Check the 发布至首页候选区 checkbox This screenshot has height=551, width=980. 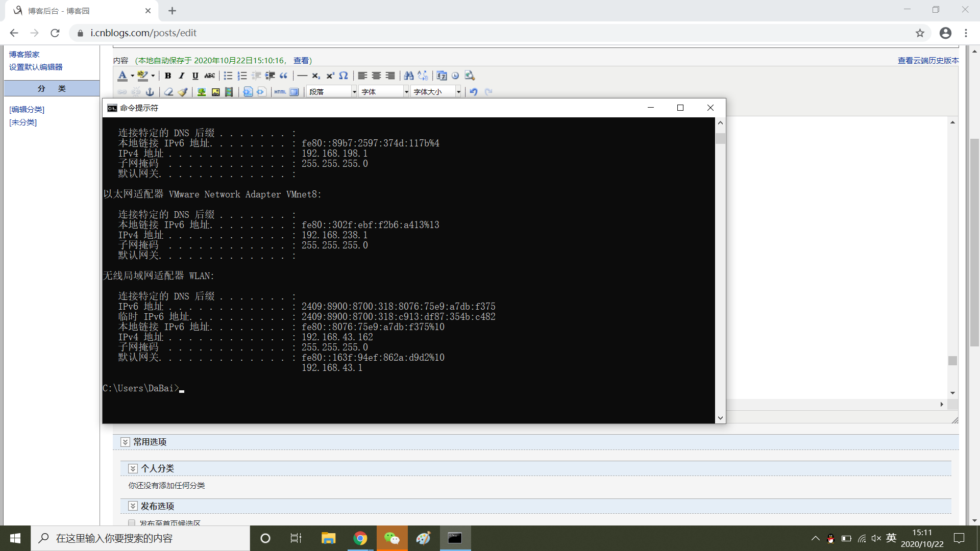pyautogui.click(x=132, y=523)
